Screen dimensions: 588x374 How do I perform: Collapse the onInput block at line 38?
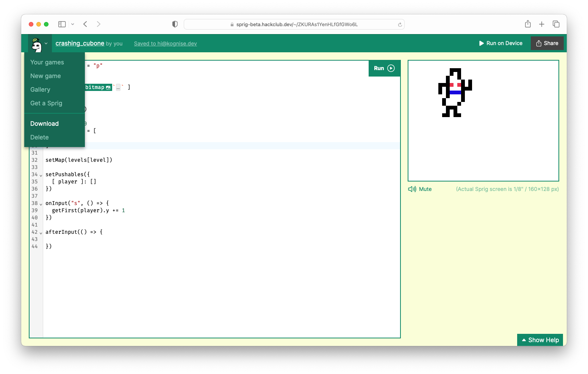click(x=40, y=203)
